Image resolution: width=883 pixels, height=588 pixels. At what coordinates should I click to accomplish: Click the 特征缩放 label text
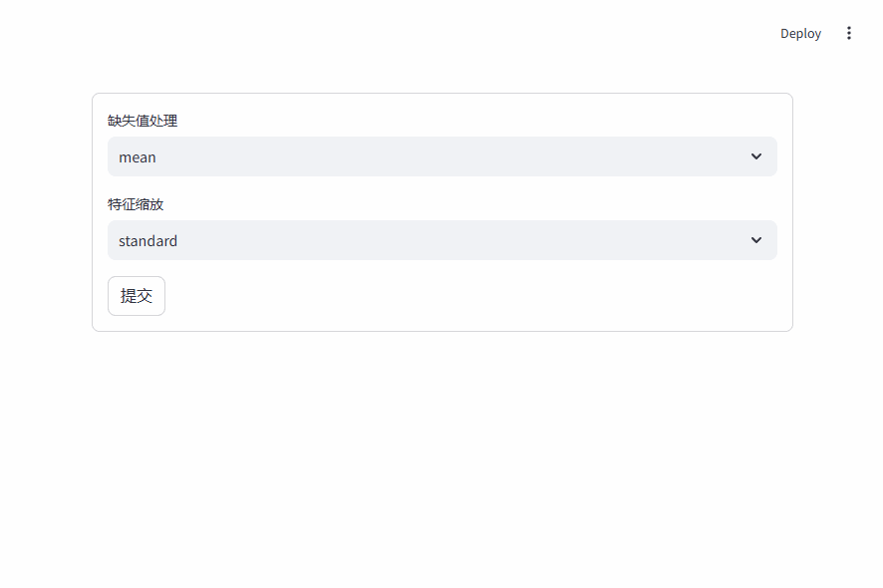coord(134,203)
